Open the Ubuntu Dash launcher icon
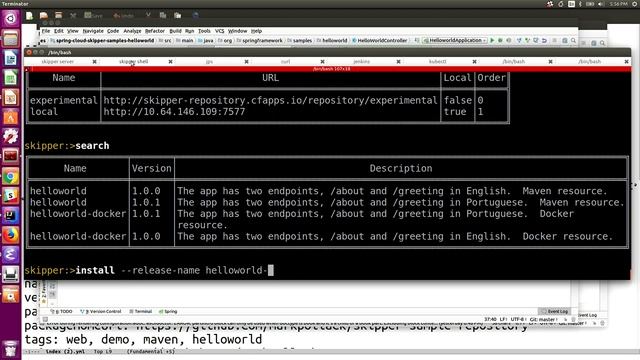Viewport: 640px width, 360px height. point(10,18)
